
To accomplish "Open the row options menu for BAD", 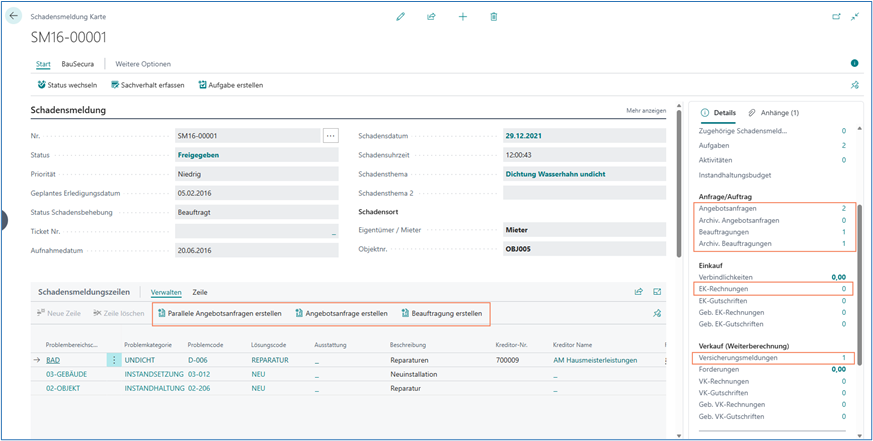I will (x=114, y=359).
